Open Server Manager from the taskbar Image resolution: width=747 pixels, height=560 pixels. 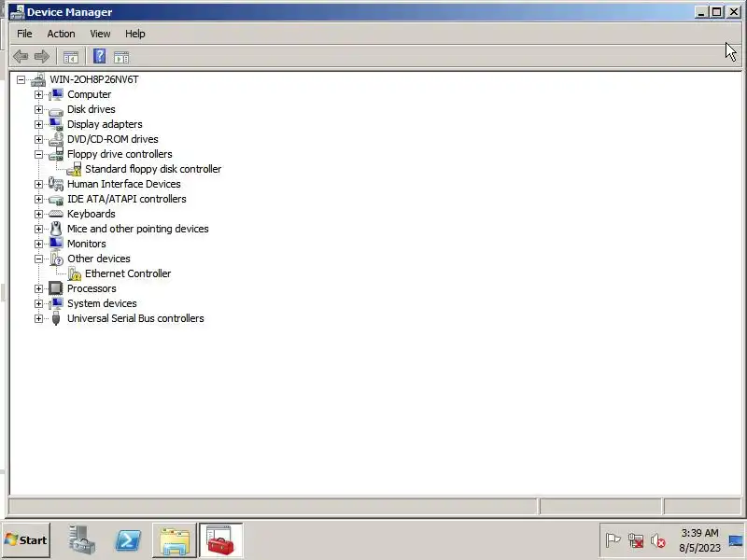pyautogui.click(x=80, y=540)
